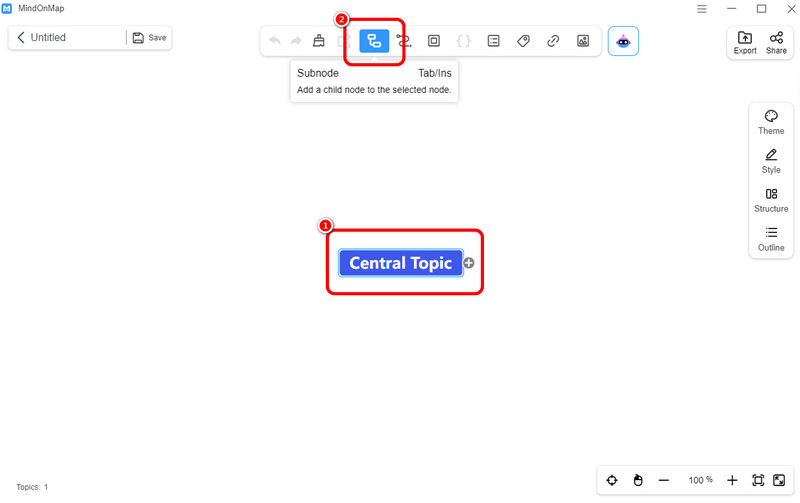Click the Save button

[149, 38]
